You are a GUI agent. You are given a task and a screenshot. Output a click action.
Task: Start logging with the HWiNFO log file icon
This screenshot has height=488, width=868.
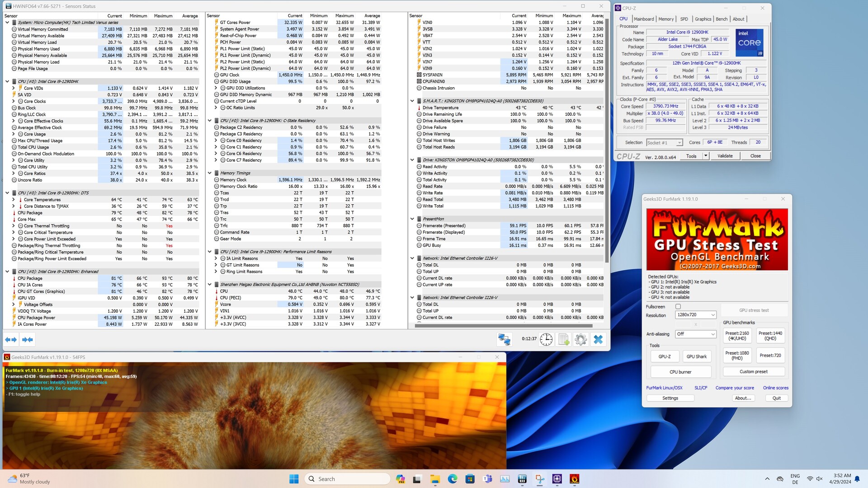[563, 339]
